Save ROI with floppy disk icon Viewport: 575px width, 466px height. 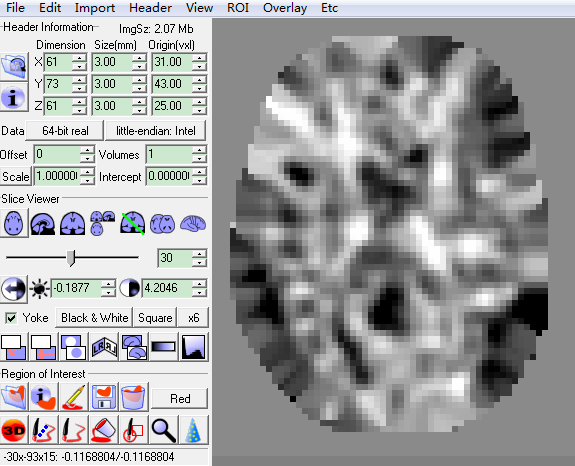(x=104, y=397)
